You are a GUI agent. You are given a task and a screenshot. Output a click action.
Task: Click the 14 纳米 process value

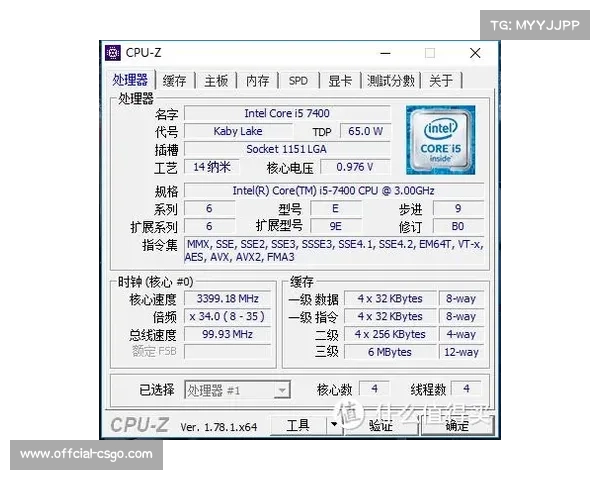212,167
